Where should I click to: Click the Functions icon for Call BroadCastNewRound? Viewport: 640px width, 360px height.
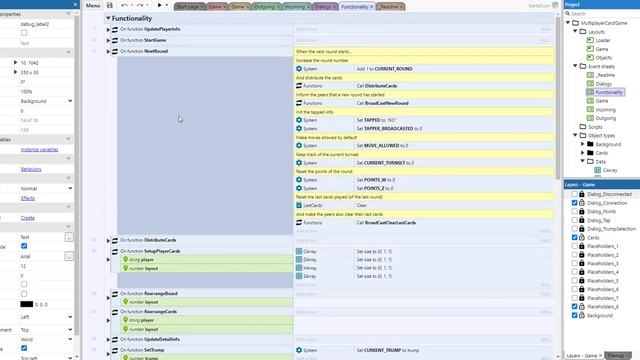tap(299, 103)
